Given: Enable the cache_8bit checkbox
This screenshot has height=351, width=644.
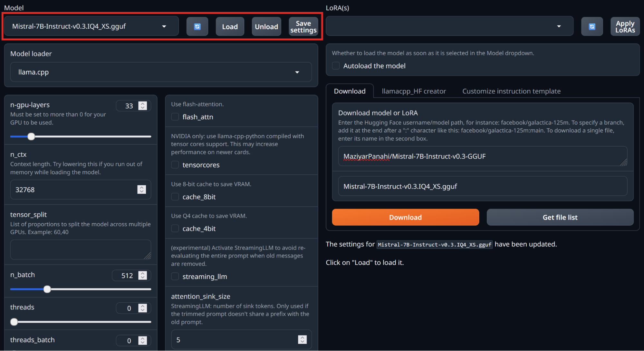Looking at the screenshot, I should coord(175,197).
